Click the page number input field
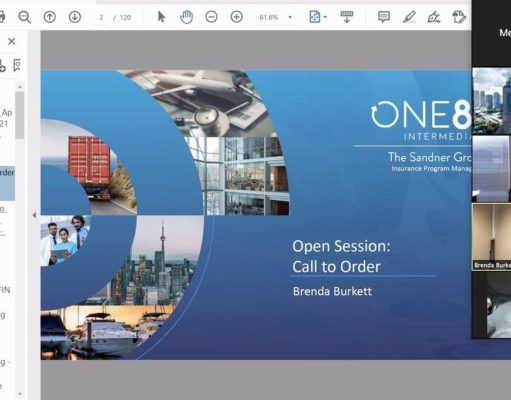The image size is (511, 400). tap(101, 17)
